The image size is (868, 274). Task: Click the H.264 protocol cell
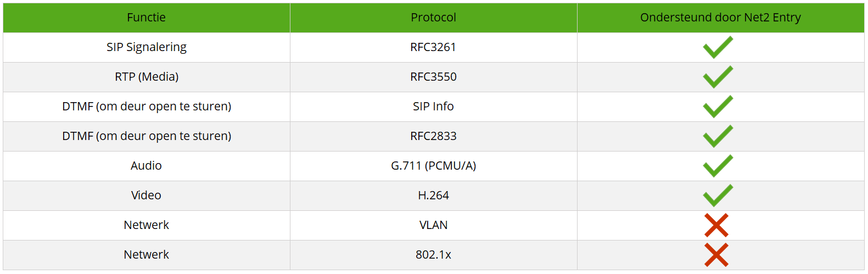[x=433, y=195]
